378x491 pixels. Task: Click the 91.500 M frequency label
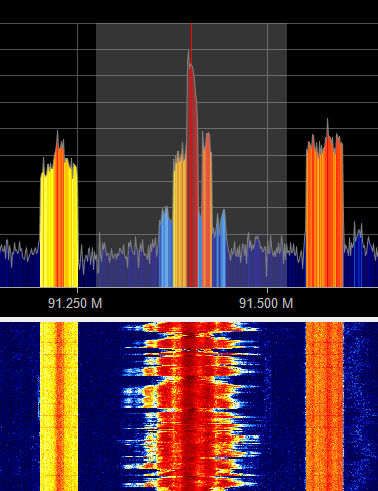(x=266, y=303)
